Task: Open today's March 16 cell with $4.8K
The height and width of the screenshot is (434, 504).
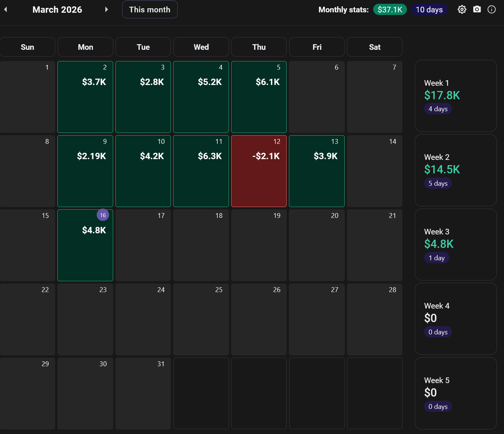Action: 85,245
